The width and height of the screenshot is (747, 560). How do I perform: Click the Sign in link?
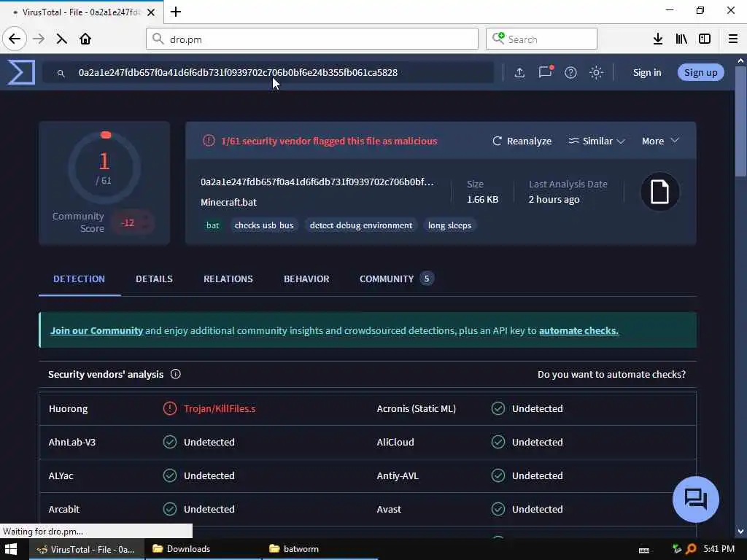tap(646, 72)
